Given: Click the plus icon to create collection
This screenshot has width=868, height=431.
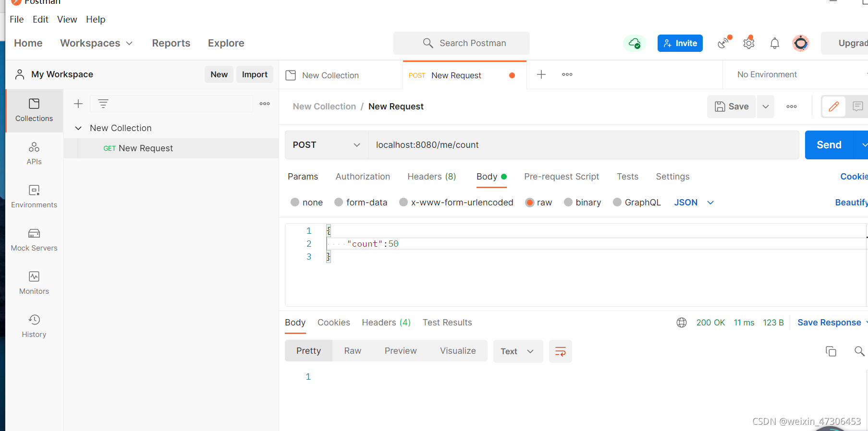Looking at the screenshot, I should pyautogui.click(x=78, y=104).
